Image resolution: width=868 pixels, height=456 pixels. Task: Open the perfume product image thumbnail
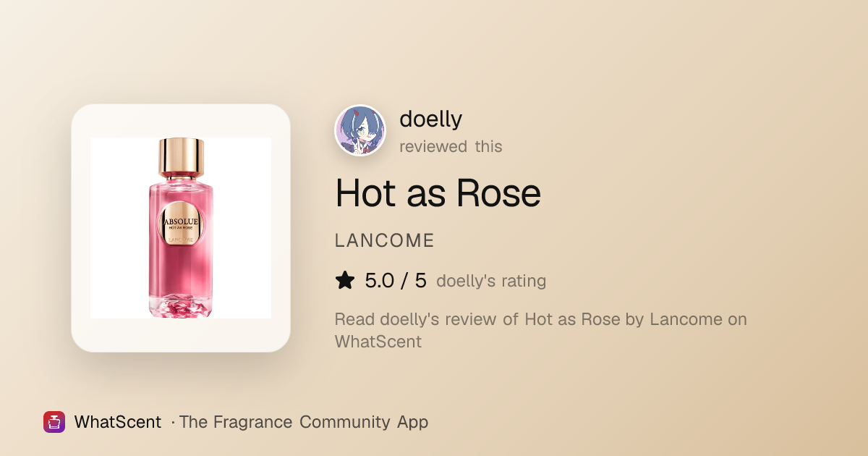pos(181,228)
